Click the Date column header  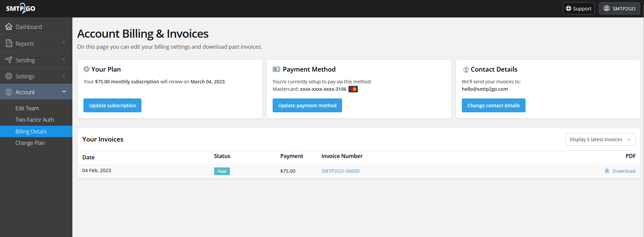[89, 157]
